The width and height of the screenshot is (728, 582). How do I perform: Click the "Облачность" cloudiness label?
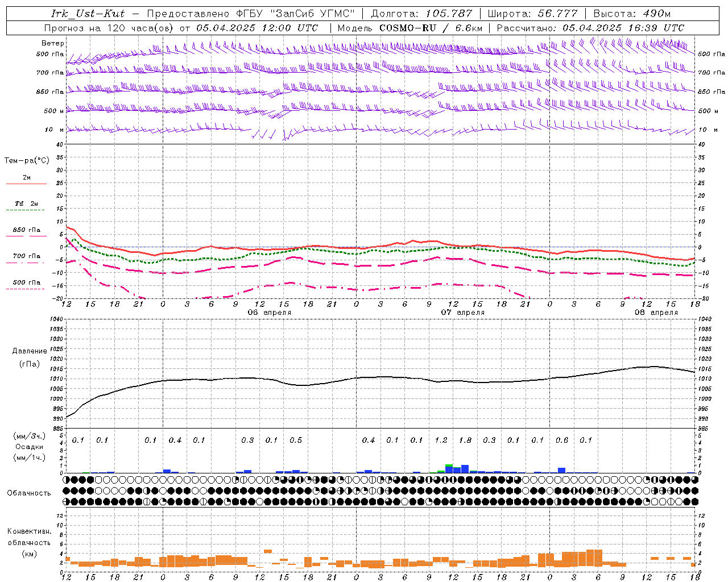(29, 493)
